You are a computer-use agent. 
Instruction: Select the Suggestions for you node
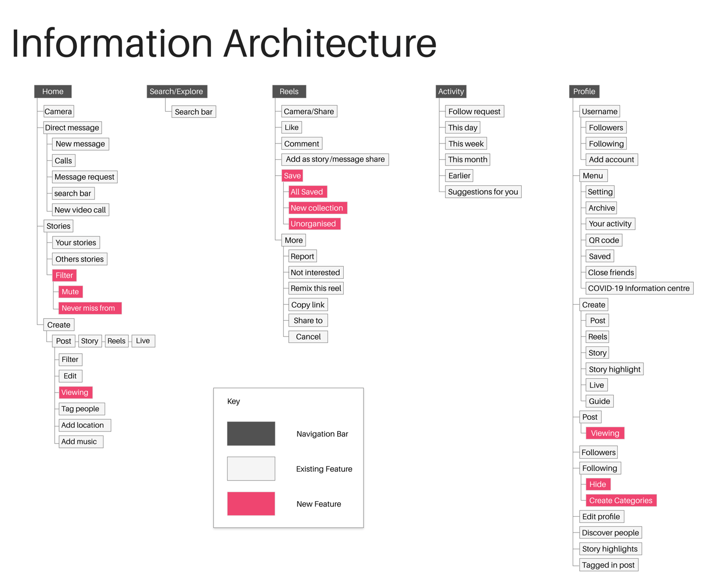point(483,192)
